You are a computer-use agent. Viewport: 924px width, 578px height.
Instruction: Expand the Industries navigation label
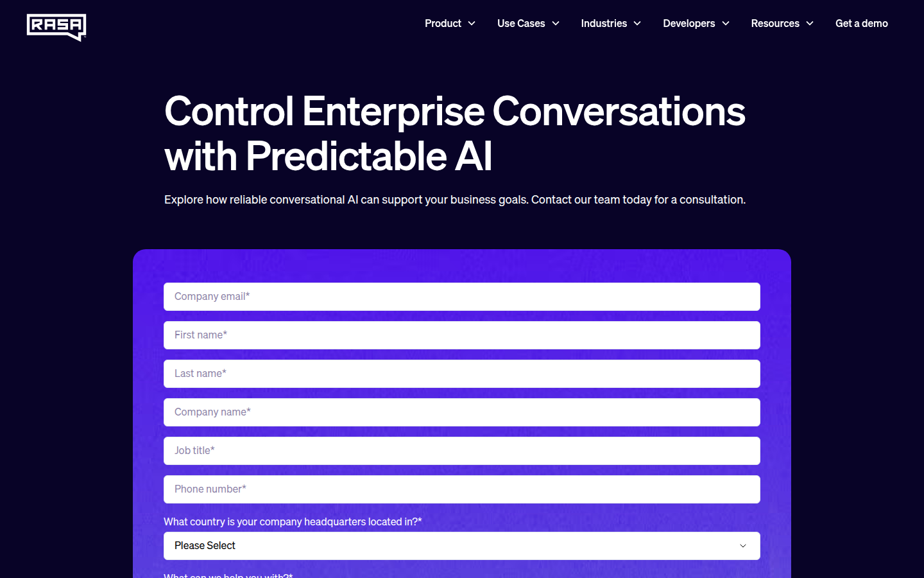(603, 23)
